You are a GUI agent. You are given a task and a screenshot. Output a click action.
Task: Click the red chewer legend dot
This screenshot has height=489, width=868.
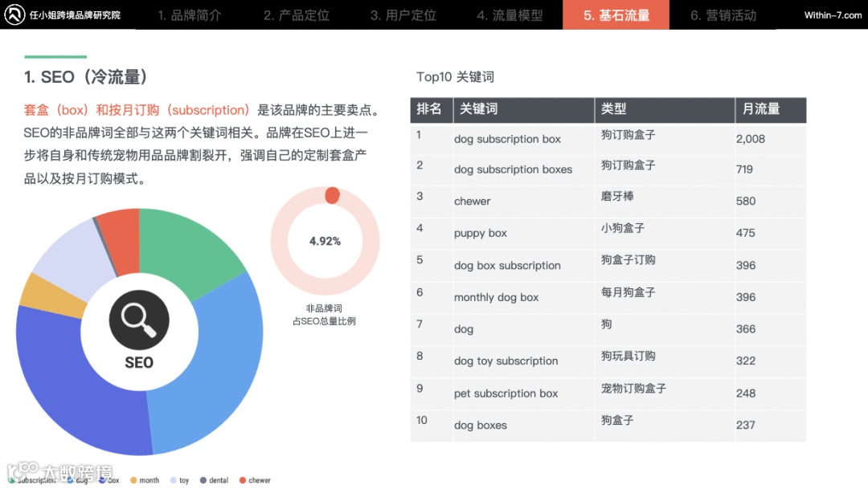pos(243,480)
